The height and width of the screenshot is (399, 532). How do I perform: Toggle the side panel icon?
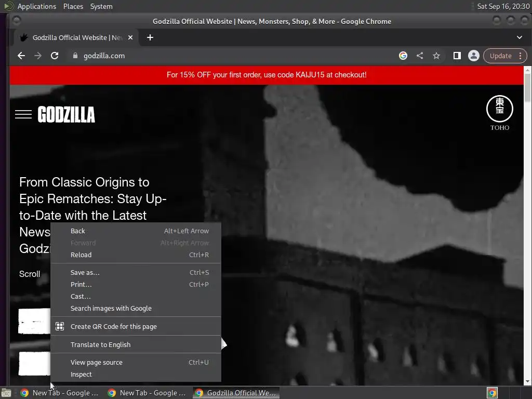[x=457, y=56]
